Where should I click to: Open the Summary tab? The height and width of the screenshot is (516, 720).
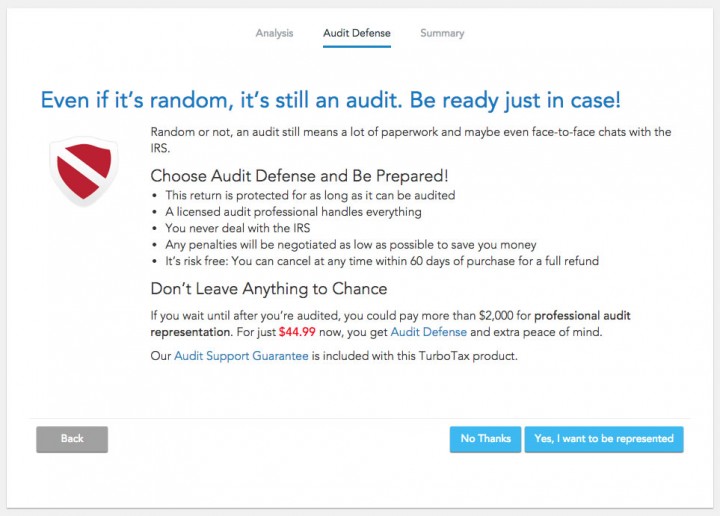tap(442, 33)
